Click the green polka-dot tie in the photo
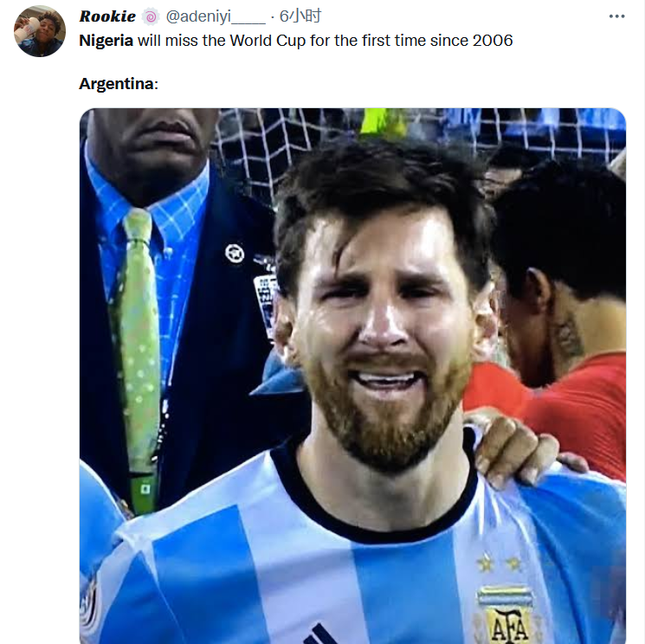The image size is (645, 644). point(139,346)
